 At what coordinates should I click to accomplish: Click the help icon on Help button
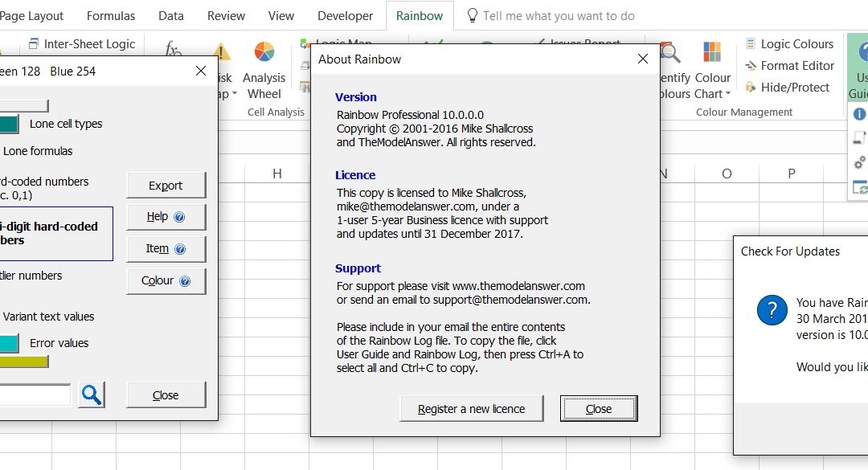pyautogui.click(x=179, y=217)
